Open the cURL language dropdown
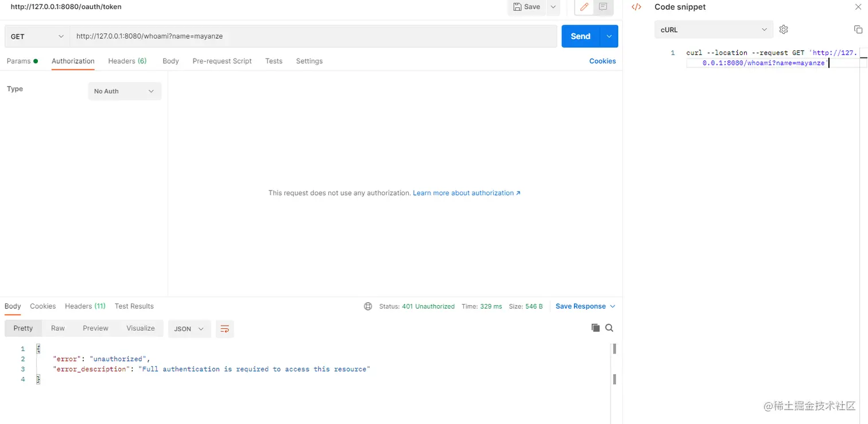The height and width of the screenshot is (424, 868). point(714,29)
